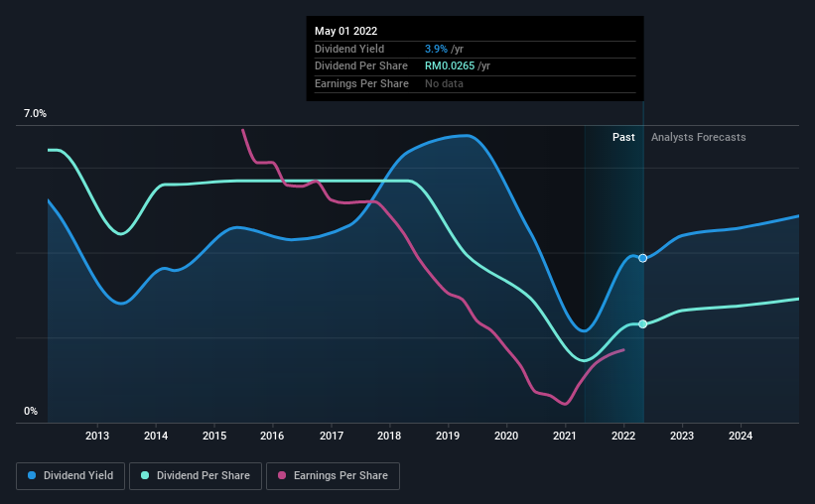Click the May 01 2022 tooltip date header
This screenshot has width=815, height=504.
click(x=345, y=31)
